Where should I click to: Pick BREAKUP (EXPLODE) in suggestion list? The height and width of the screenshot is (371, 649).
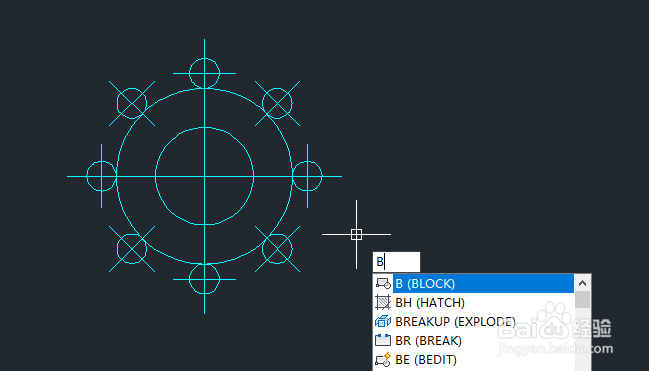click(x=474, y=322)
